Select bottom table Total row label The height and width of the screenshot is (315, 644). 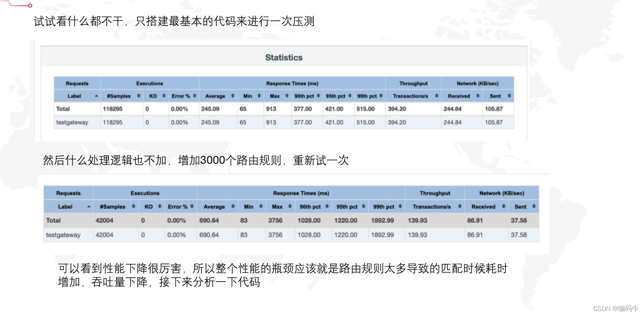click(x=53, y=220)
